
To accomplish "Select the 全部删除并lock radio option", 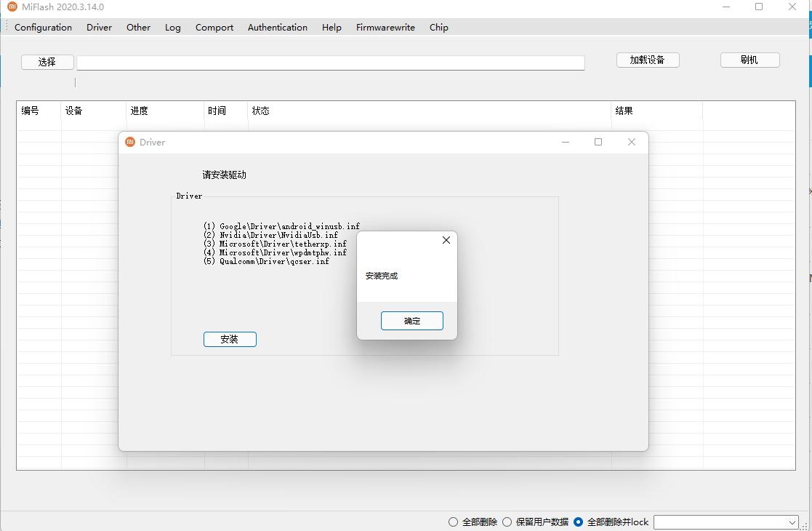I will click(579, 522).
